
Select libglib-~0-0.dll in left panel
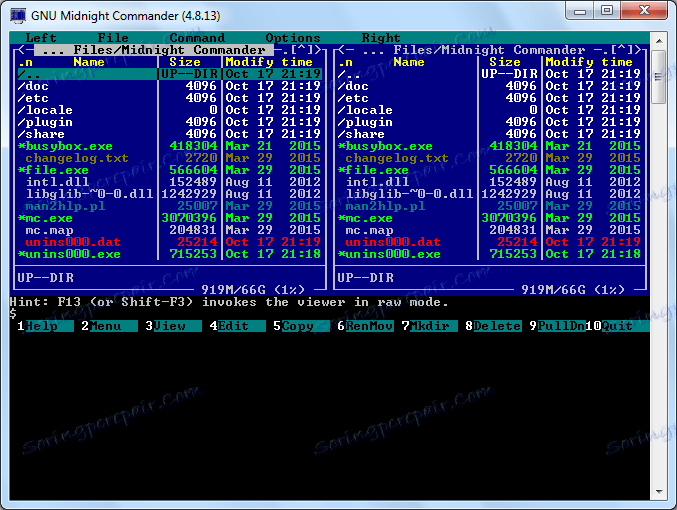pos(170,194)
